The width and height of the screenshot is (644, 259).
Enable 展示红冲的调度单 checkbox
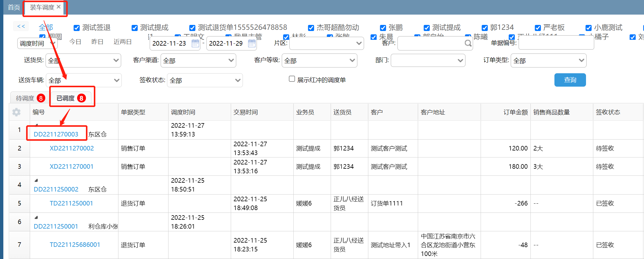(292, 79)
